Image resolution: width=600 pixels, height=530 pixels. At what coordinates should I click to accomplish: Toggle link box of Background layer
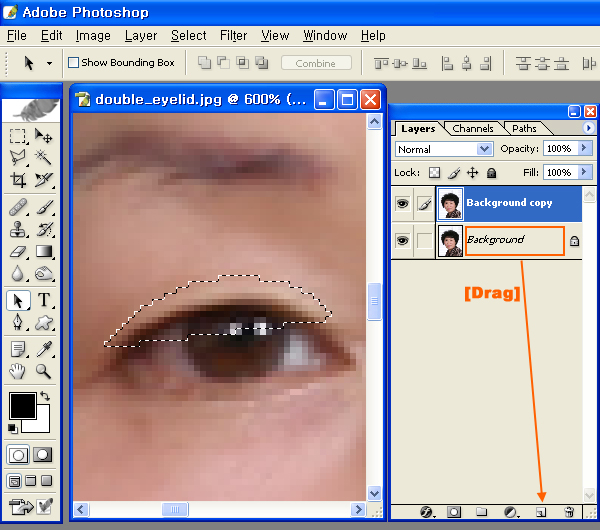(424, 241)
